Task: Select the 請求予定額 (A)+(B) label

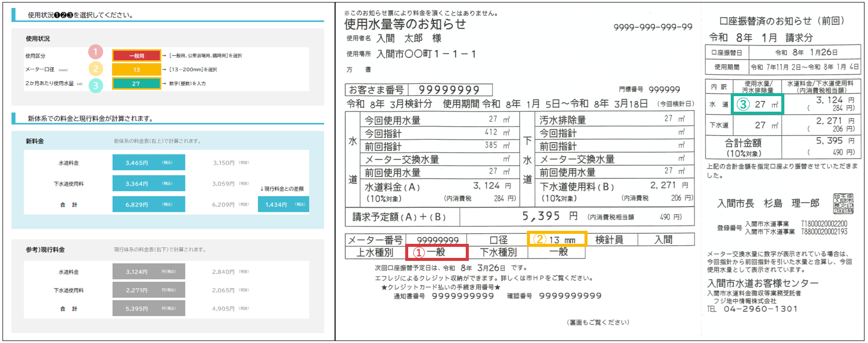Action: 399,217
